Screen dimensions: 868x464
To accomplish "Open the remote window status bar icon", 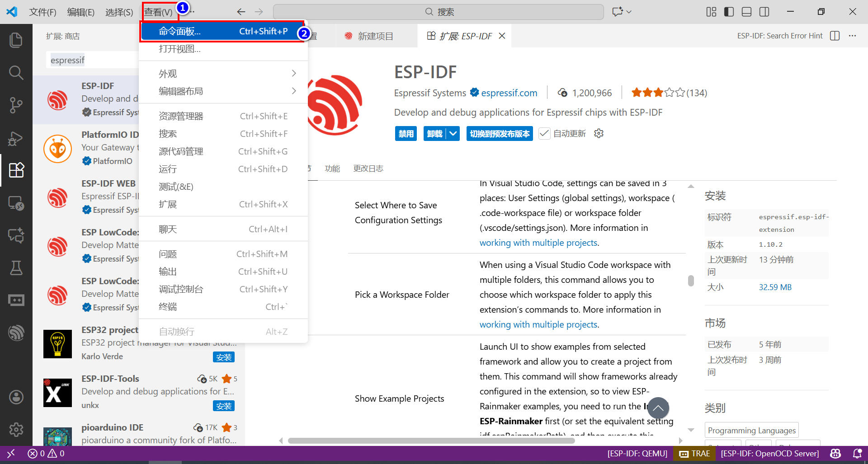I will coord(11,453).
